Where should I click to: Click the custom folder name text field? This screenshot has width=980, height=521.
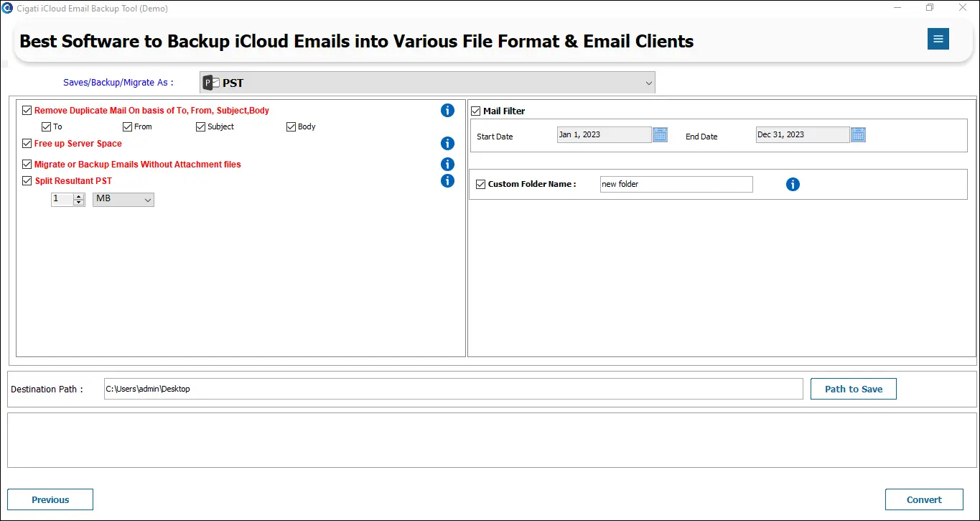[676, 184]
